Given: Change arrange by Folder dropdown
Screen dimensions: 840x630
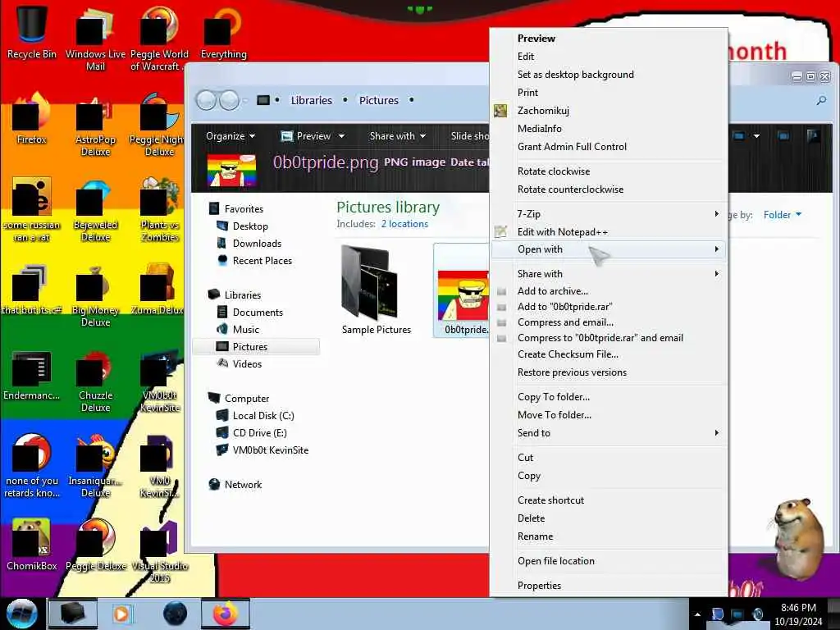Looking at the screenshot, I should point(782,215).
